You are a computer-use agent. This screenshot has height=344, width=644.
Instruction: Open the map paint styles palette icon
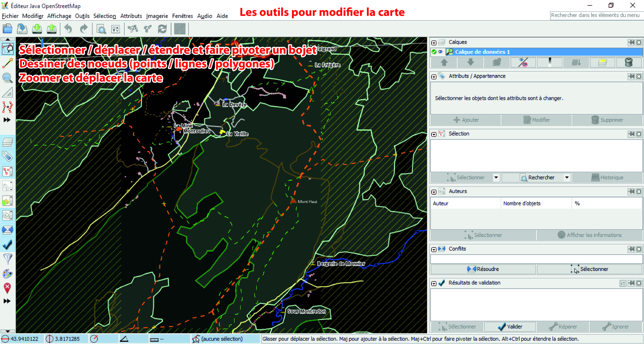7,274
